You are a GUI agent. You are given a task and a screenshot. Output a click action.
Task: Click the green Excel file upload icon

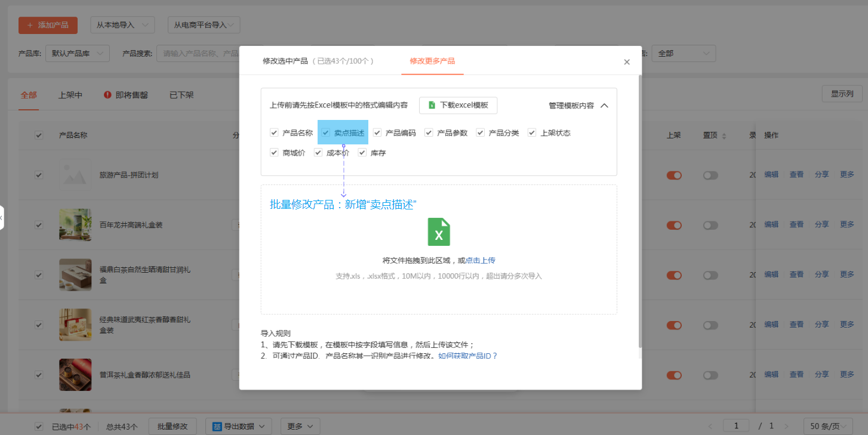click(x=439, y=232)
